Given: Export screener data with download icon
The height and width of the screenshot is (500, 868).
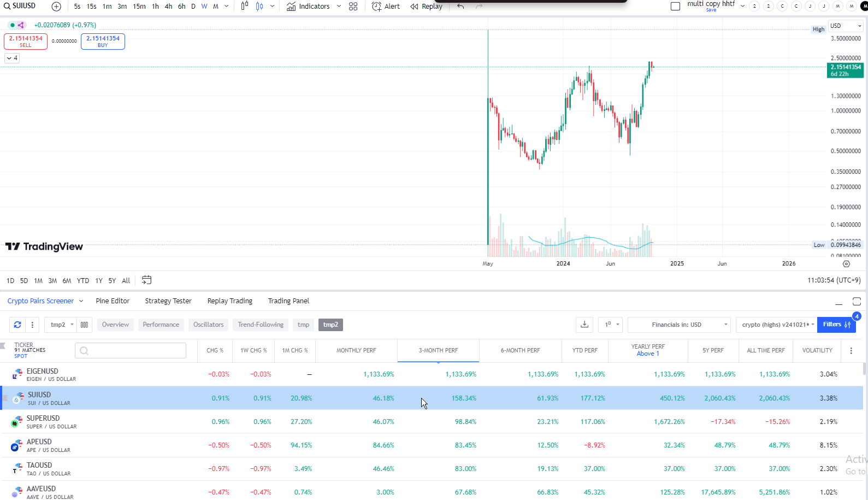Looking at the screenshot, I should click(584, 325).
